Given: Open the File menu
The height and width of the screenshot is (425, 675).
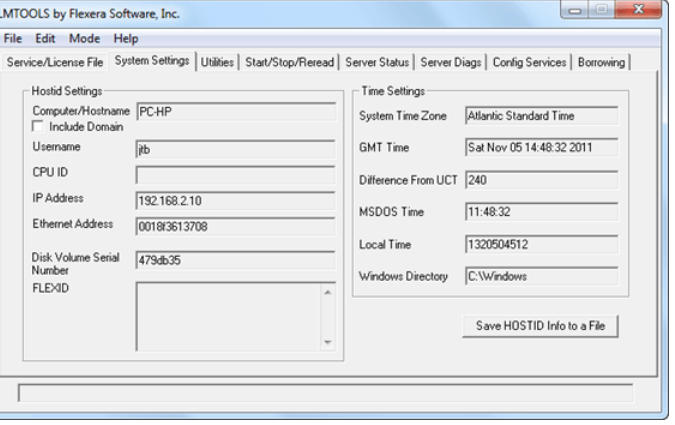Looking at the screenshot, I should [16, 39].
